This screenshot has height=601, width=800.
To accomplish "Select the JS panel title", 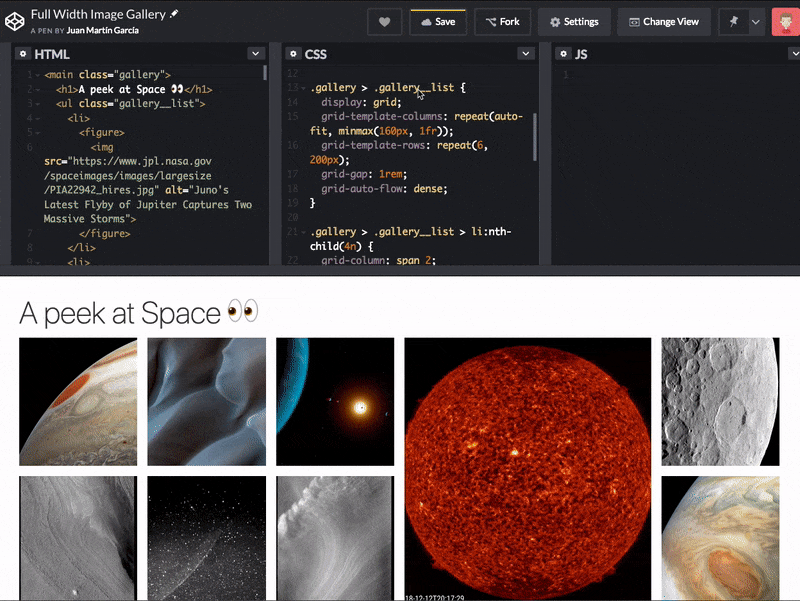I will [x=581, y=54].
